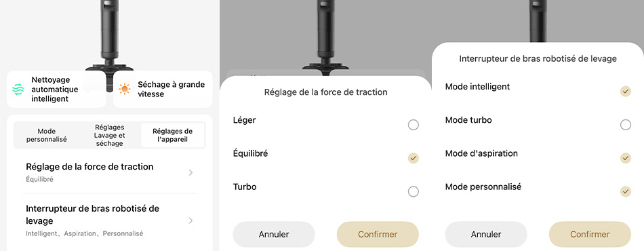This screenshot has width=644, height=251.
Task: Uncheck Mode intelligent checkbox
Action: point(625,91)
